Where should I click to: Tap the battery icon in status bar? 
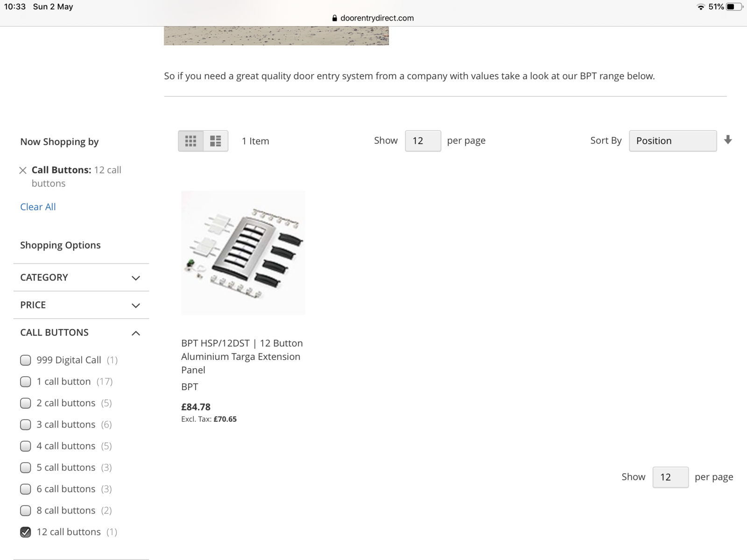pyautogui.click(x=734, y=7)
